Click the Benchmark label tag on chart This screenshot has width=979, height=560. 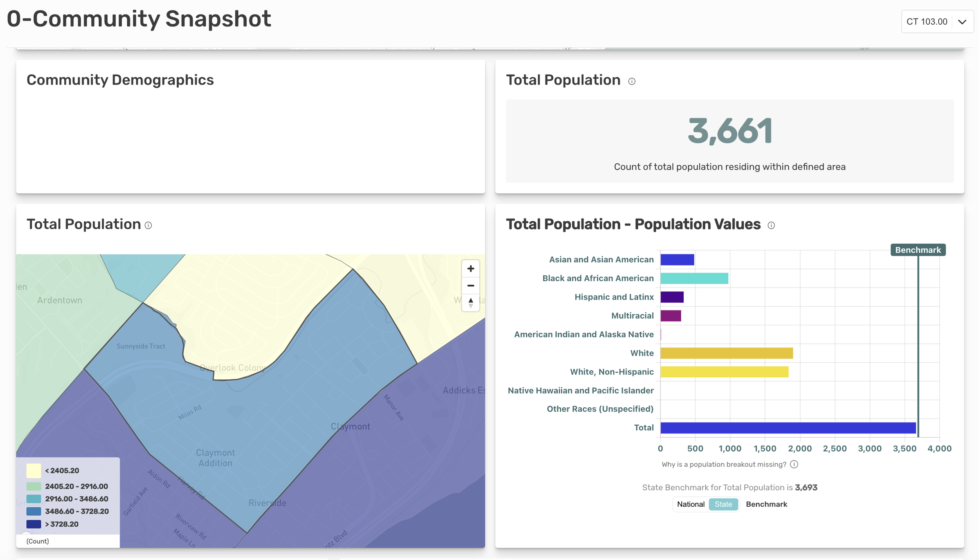click(918, 250)
